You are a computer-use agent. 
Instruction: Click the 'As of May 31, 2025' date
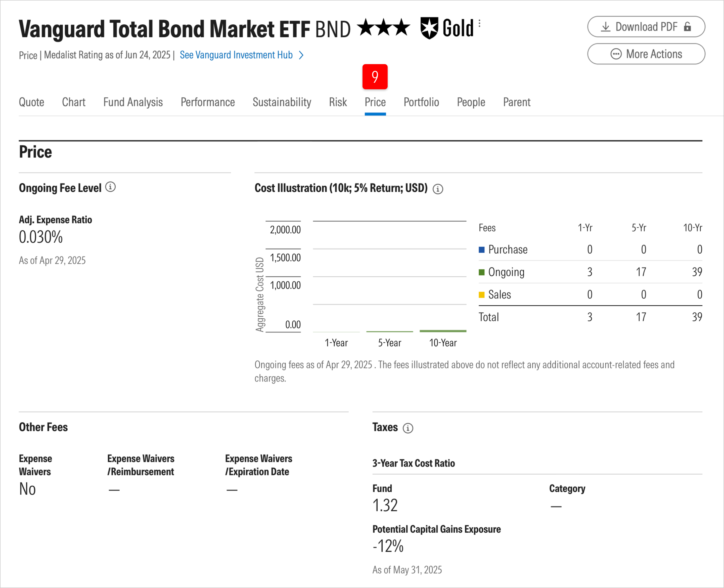click(407, 570)
